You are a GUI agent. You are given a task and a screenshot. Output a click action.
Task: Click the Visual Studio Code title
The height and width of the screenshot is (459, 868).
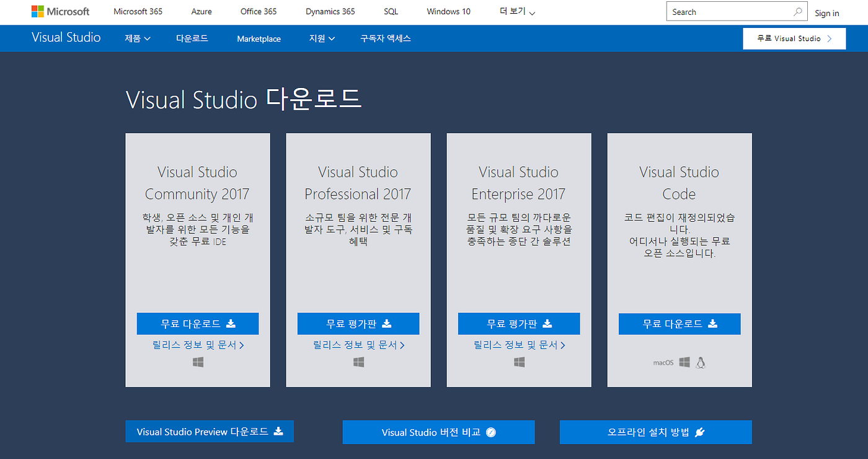tap(679, 183)
